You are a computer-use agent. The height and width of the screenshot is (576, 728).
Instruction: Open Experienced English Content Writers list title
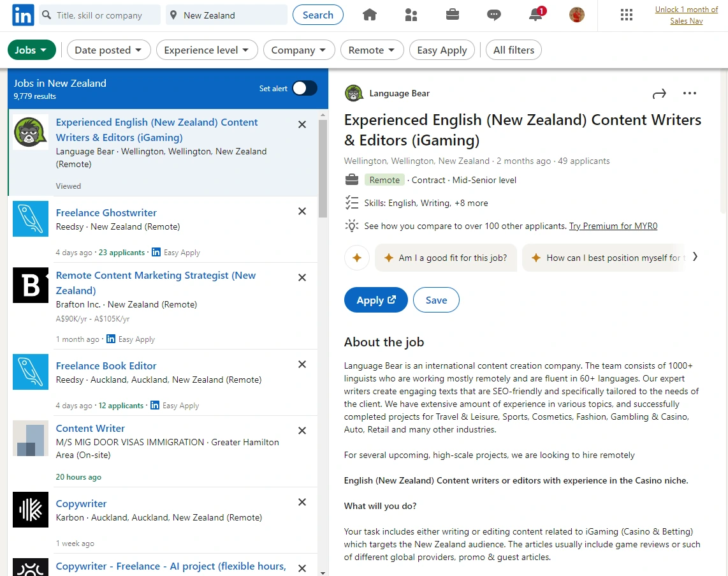click(x=156, y=129)
